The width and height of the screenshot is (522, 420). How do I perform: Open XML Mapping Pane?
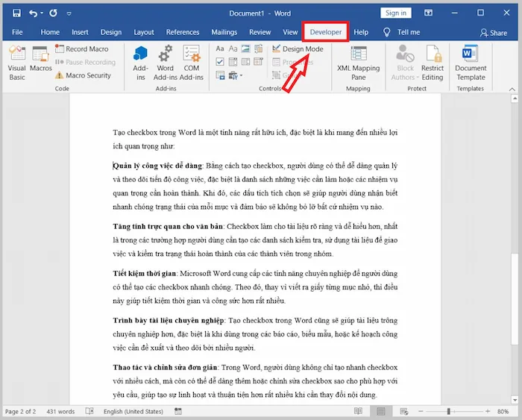[358, 63]
